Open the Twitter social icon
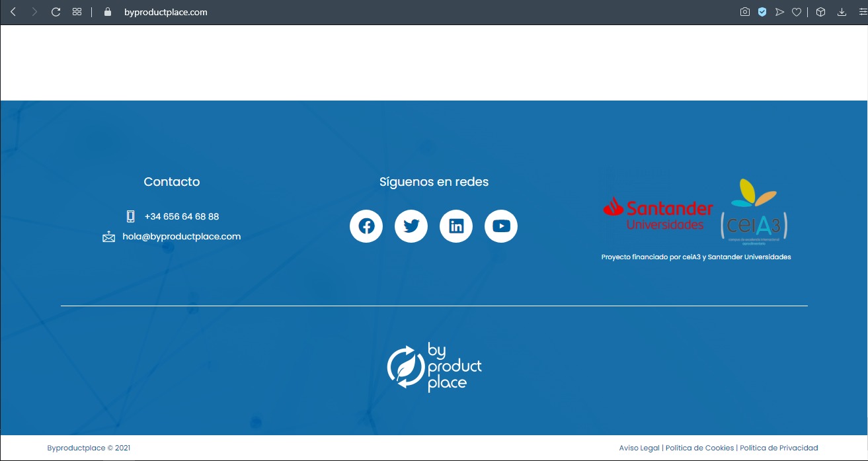 [411, 226]
